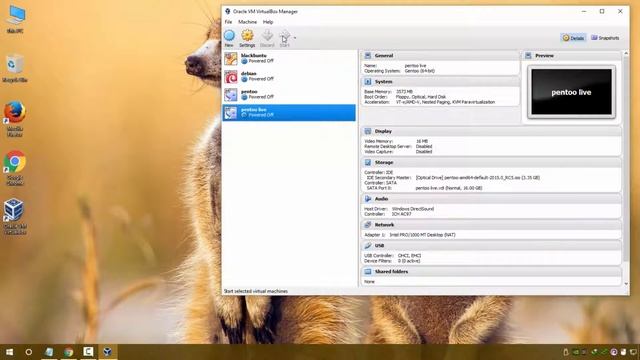The image size is (640, 360).
Task: Click the pentoo live preview thumbnail
Action: pyautogui.click(x=571, y=92)
